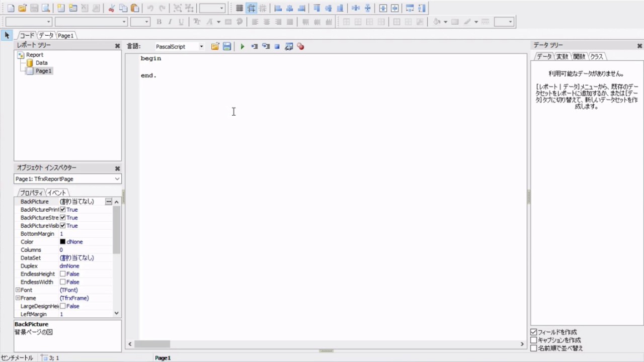644x362 pixels.
Task: Check the caption creation checkbox
Action: tap(534, 340)
